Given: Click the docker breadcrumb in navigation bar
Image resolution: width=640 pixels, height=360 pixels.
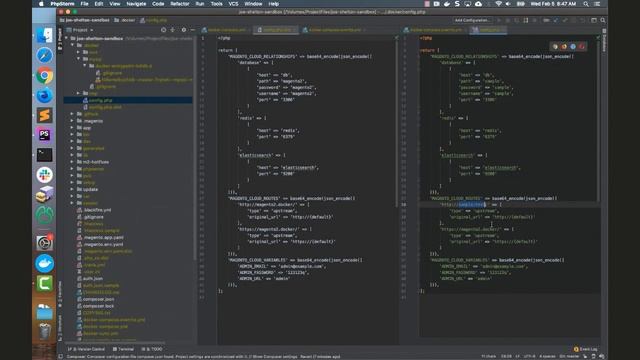Looking at the screenshot, I should 125,20.
